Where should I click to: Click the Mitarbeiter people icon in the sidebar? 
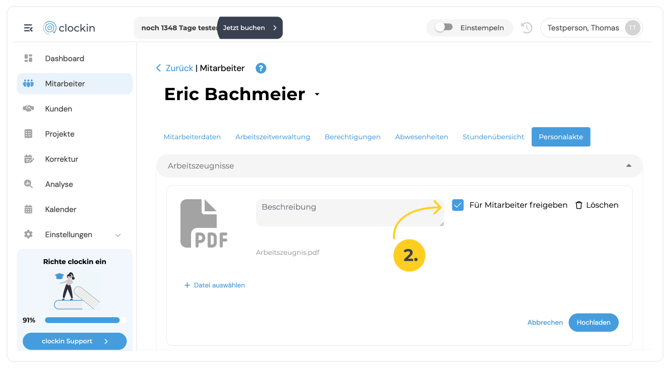[28, 83]
